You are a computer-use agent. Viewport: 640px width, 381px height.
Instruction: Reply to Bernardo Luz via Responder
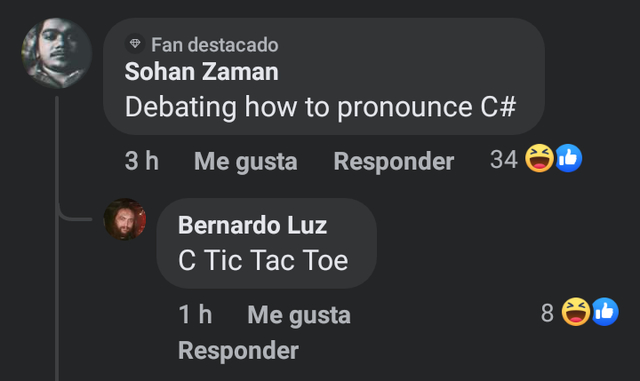pos(238,350)
